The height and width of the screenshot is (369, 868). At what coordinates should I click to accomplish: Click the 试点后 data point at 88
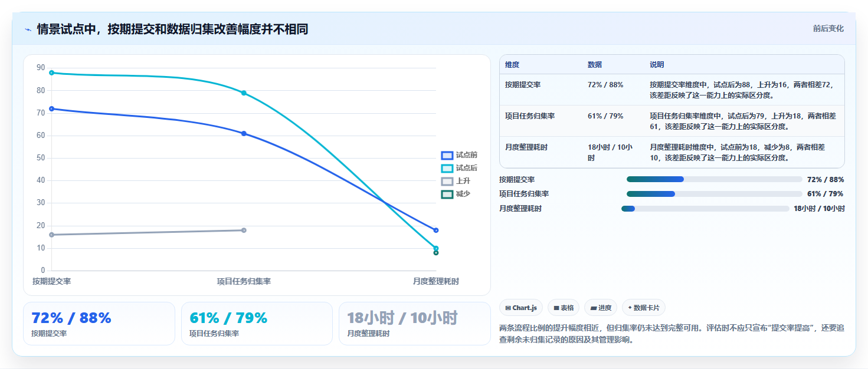click(51, 73)
